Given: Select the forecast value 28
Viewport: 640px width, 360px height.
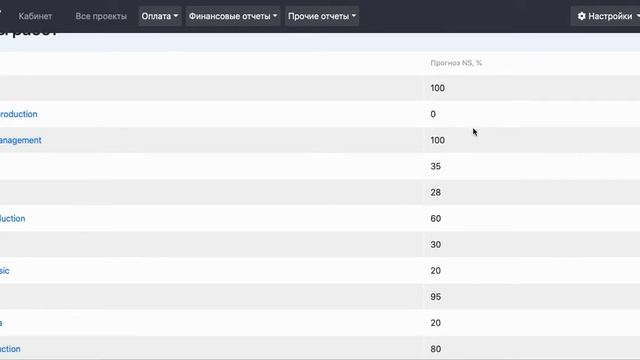Looking at the screenshot, I should tap(436, 192).
